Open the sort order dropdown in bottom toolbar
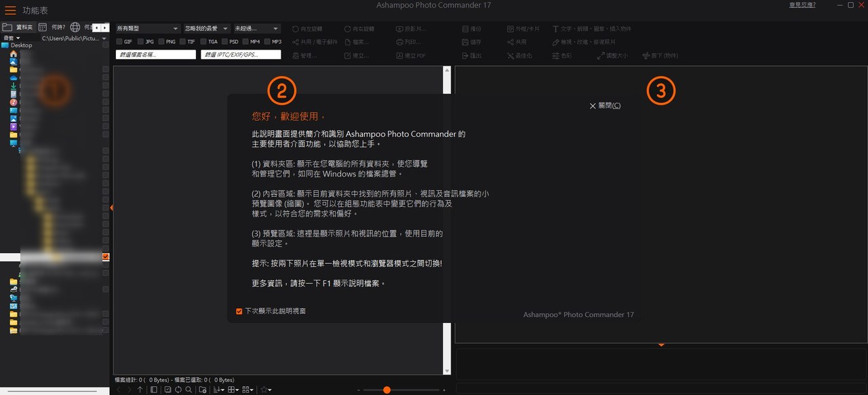The height and width of the screenshot is (395, 868). 219,390
